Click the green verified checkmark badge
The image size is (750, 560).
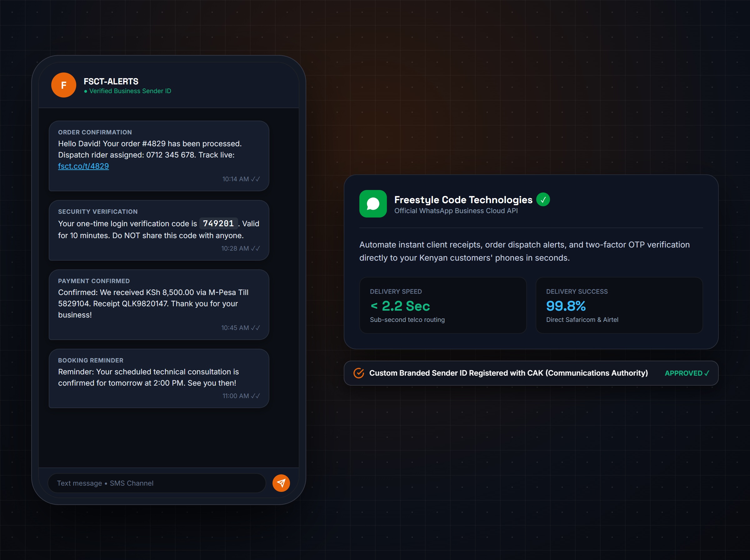pyautogui.click(x=543, y=200)
